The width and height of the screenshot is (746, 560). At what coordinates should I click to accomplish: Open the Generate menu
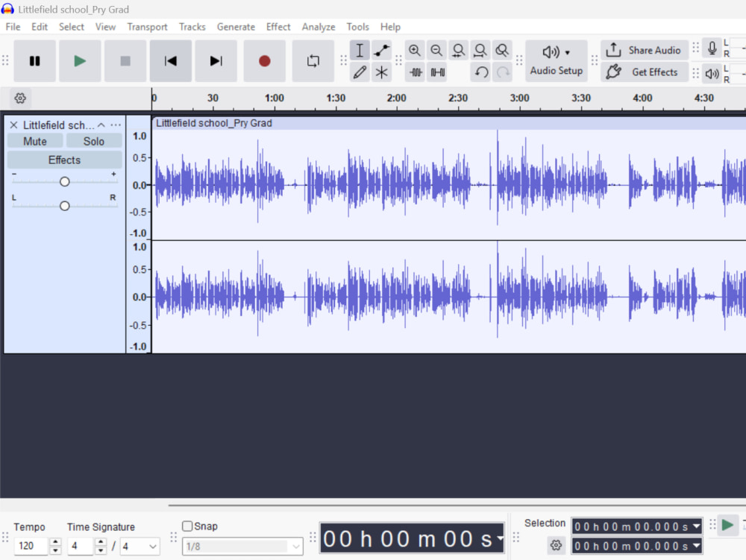236,27
